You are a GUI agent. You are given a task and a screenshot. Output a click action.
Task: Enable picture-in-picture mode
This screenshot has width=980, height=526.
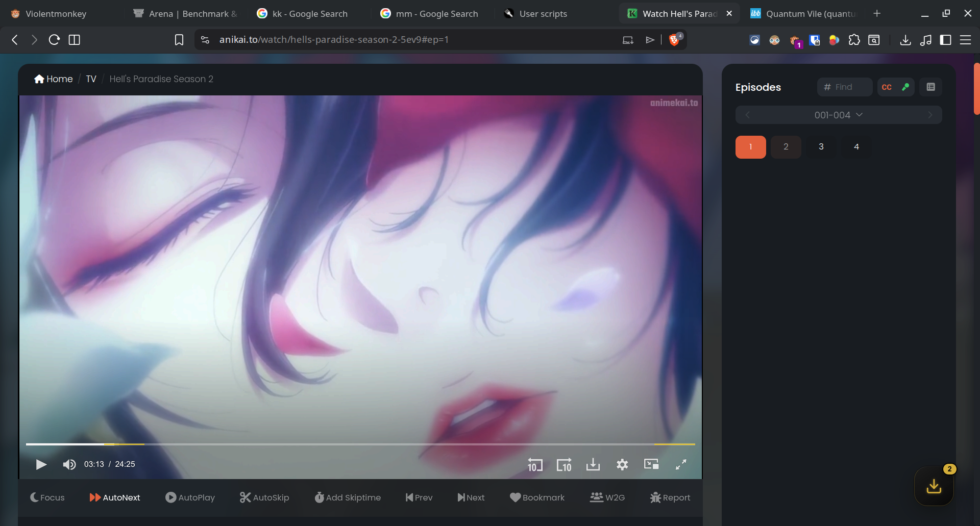651,464
